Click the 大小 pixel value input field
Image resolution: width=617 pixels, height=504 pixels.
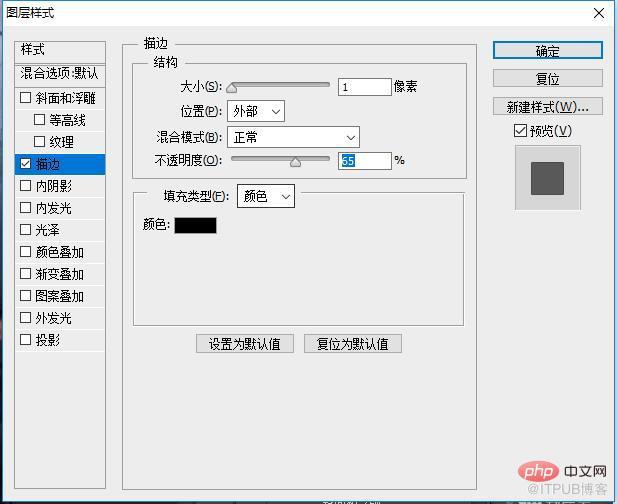click(x=365, y=87)
